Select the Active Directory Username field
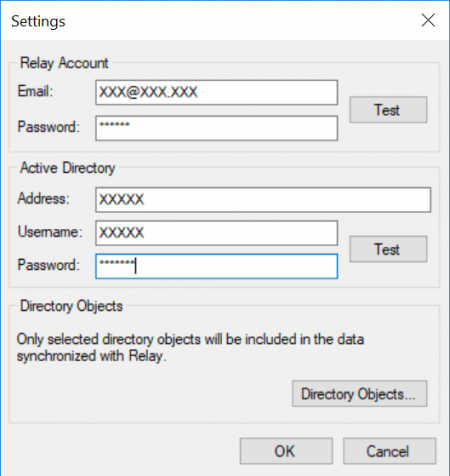450x476 pixels. [217, 233]
